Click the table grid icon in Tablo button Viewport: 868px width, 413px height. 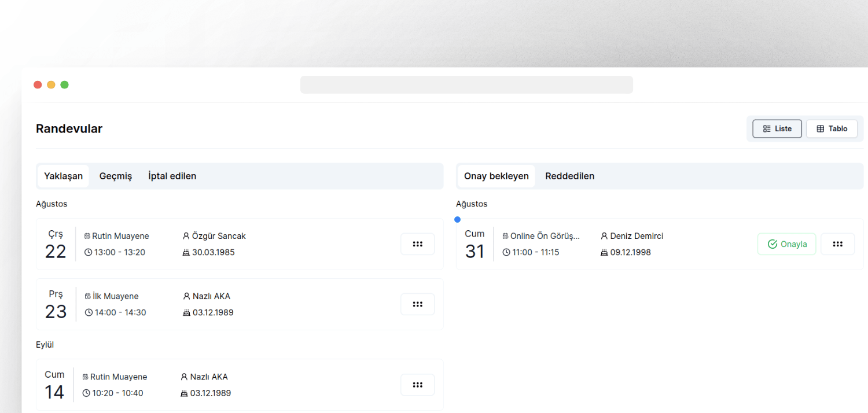[820, 129]
